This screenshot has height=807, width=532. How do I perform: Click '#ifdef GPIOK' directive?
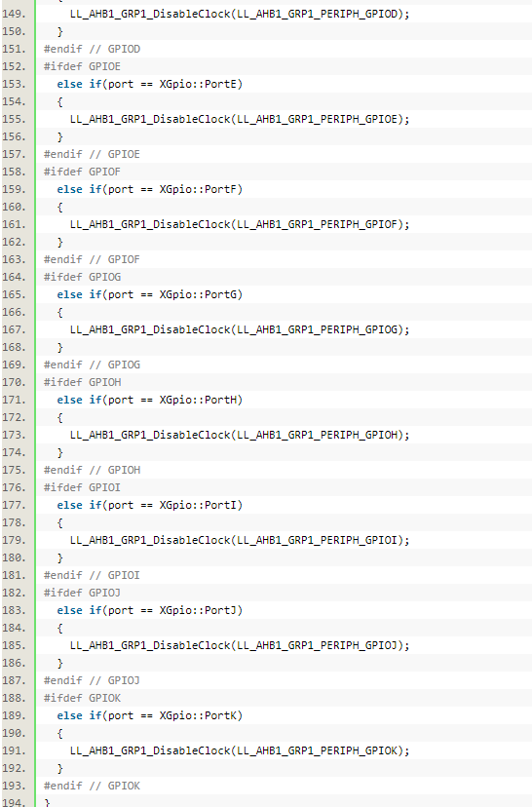coord(82,698)
